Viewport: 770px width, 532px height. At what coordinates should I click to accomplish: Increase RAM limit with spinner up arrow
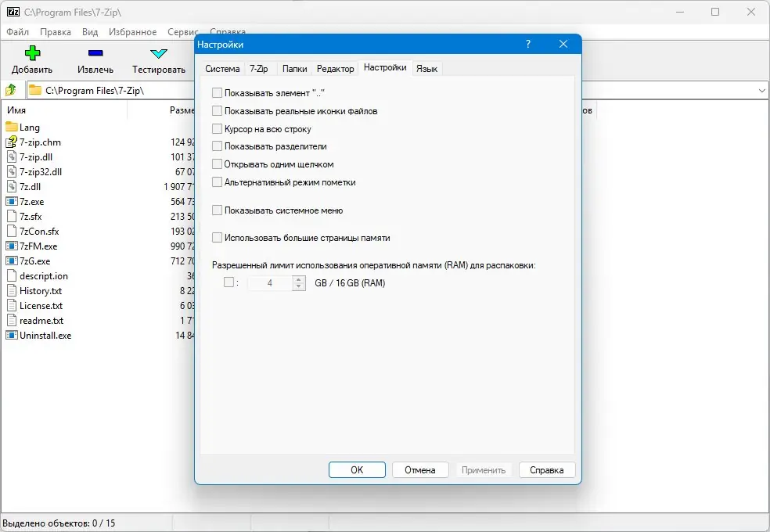[x=299, y=280]
